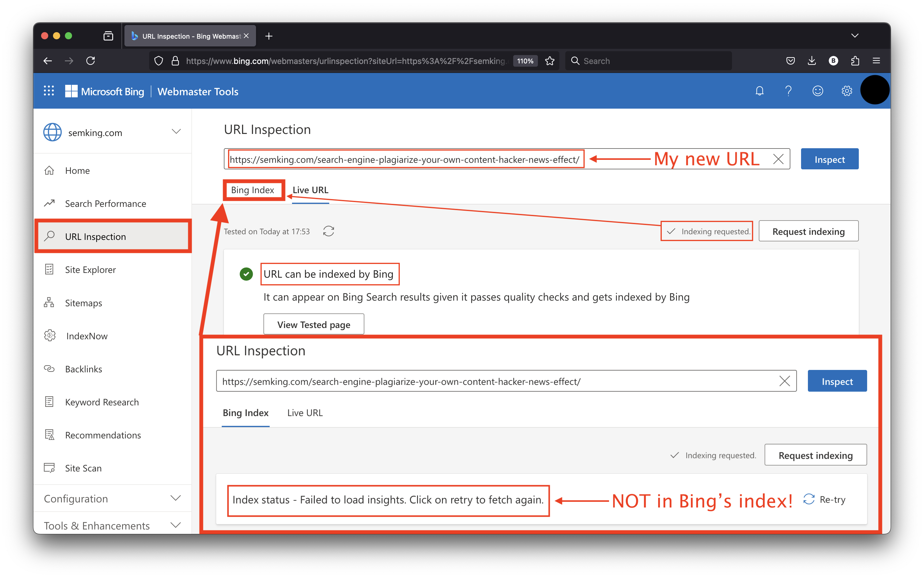Clear the upper URL inspection field
This screenshot has width=924, height=578.
[x=778, y=159]
